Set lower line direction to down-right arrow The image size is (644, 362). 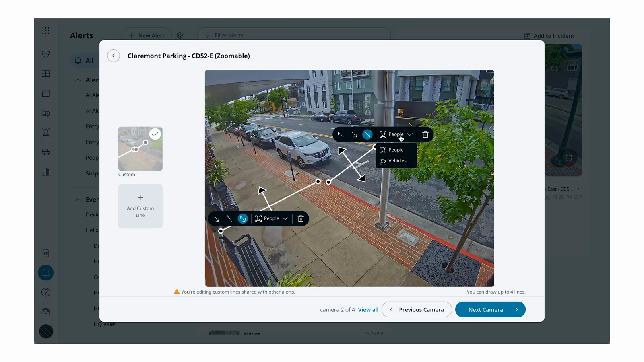(216, 218)
